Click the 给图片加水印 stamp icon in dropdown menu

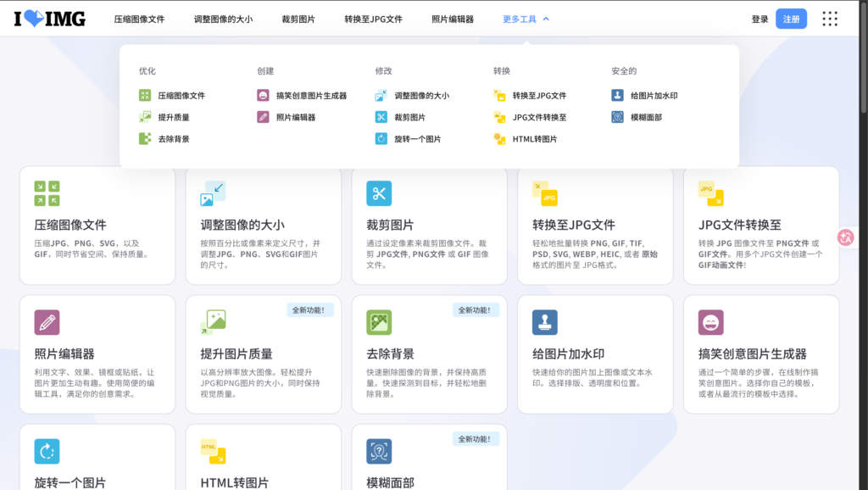pos(617,95)
